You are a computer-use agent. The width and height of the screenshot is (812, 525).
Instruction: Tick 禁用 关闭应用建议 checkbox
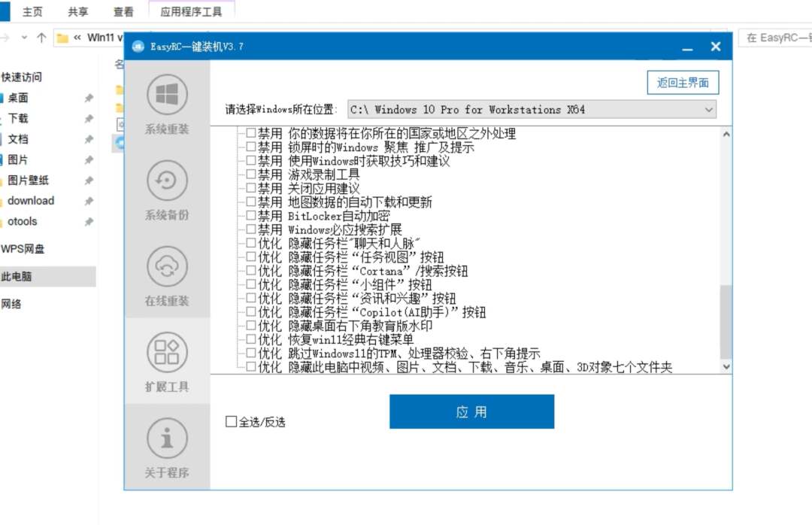250,188
